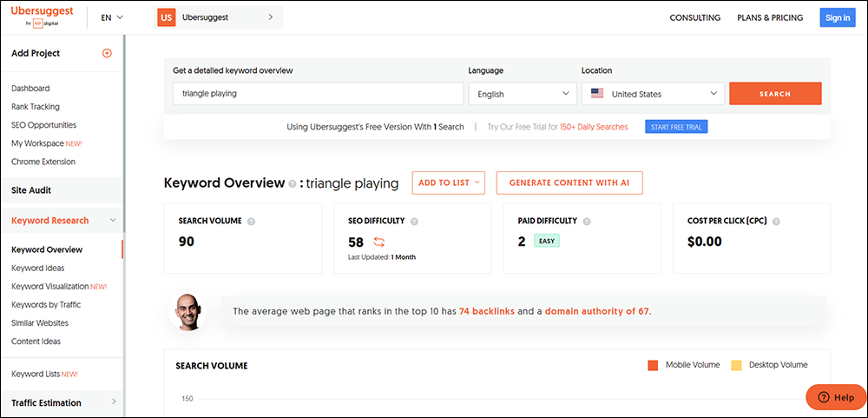Image resolution: width=868 pixels, height=418 pixels.
Task: Click the orange Search button
Action: point(775,94)
